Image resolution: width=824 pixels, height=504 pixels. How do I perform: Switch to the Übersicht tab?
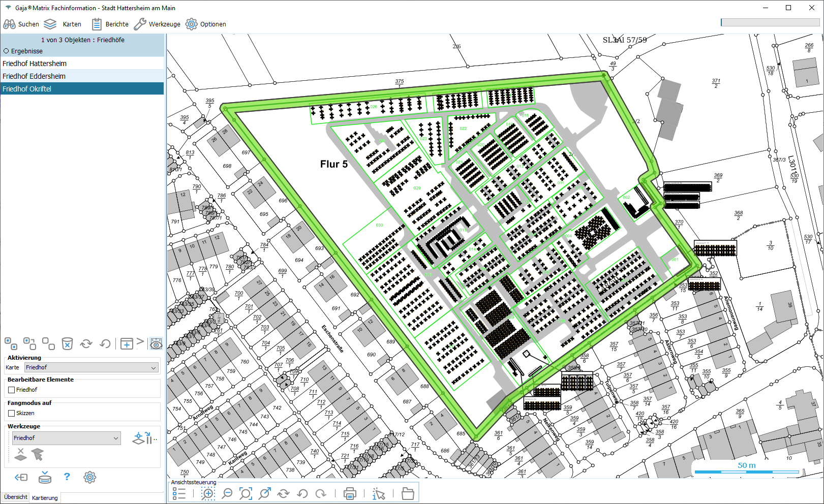15,497
